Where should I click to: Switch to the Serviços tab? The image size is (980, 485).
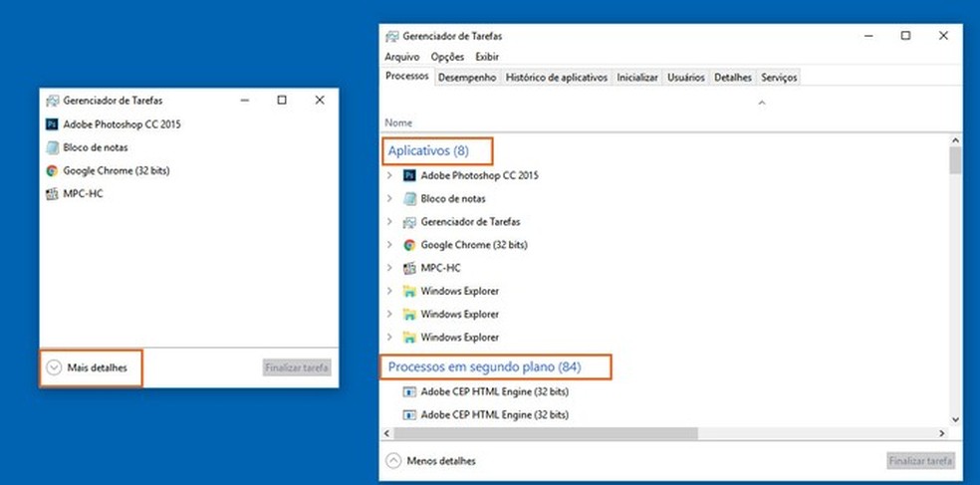click(x=779, y=78)
